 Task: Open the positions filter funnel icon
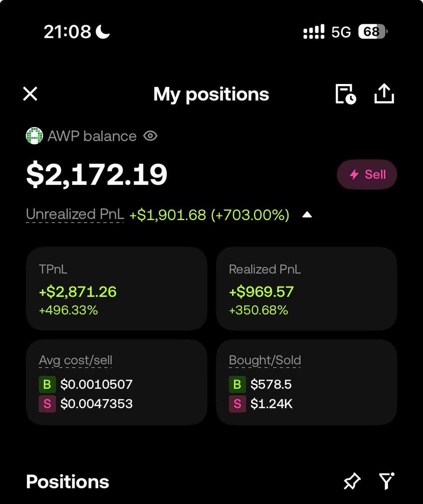tap(386, 481)
